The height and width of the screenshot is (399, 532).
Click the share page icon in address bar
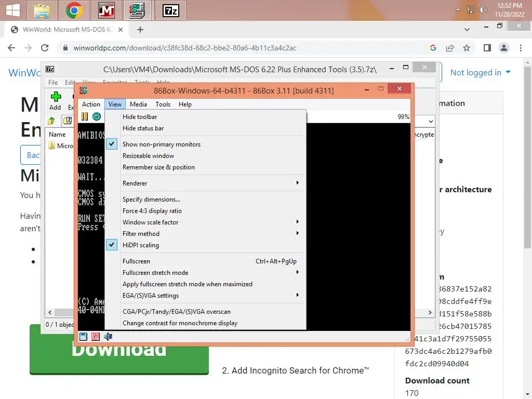pos(450,48)
